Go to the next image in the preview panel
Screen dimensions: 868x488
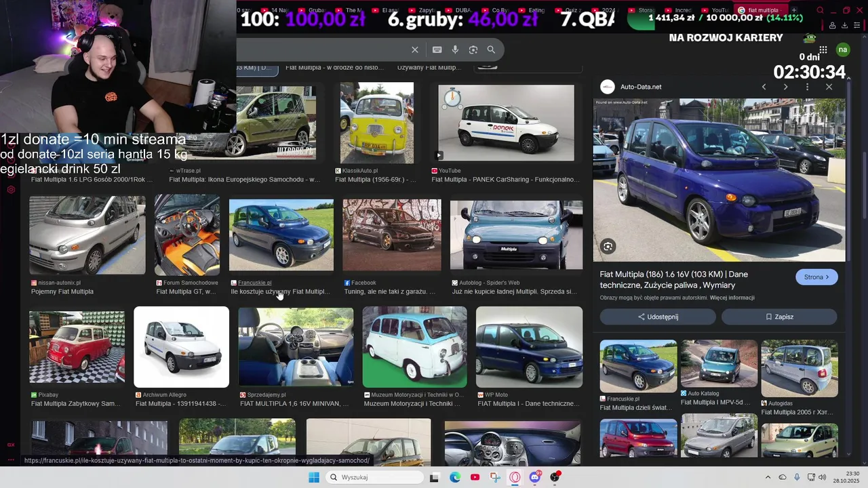click(x=785, y=87)
